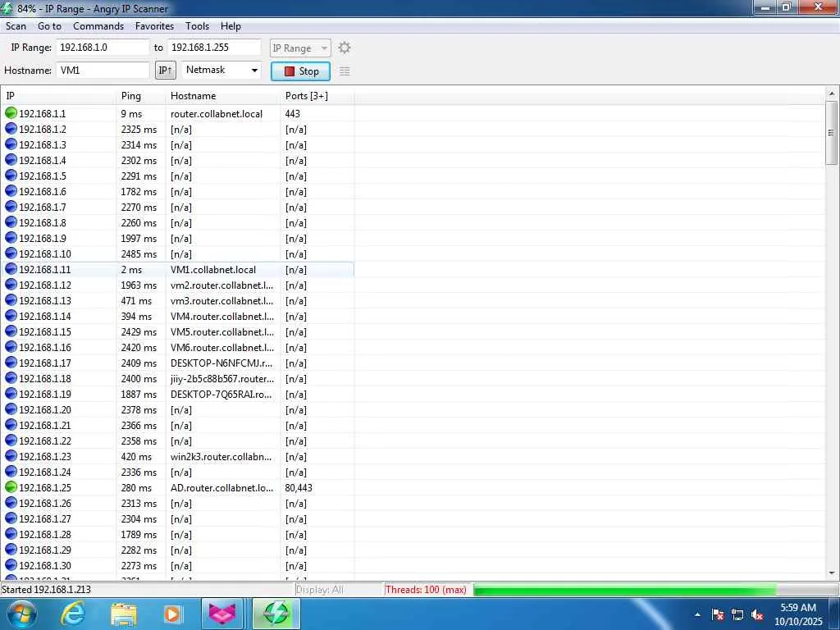Click the scrollbar up arrow

(832, 94)
